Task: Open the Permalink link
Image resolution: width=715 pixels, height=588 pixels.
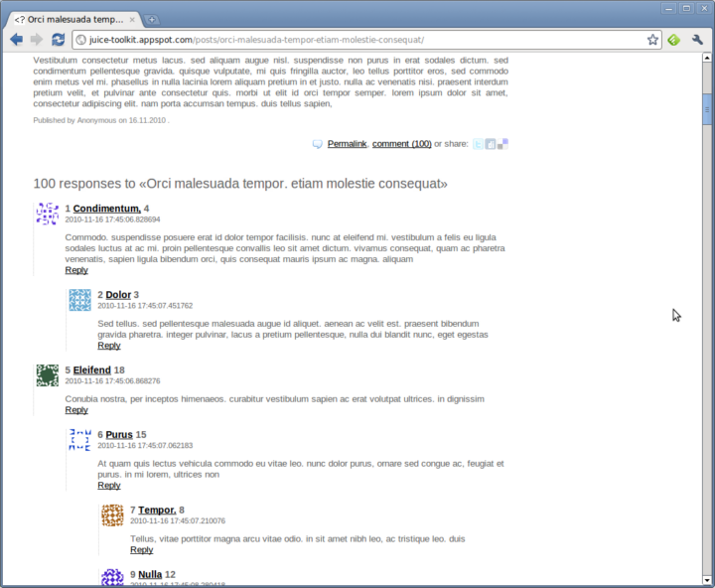Action: 347,144
